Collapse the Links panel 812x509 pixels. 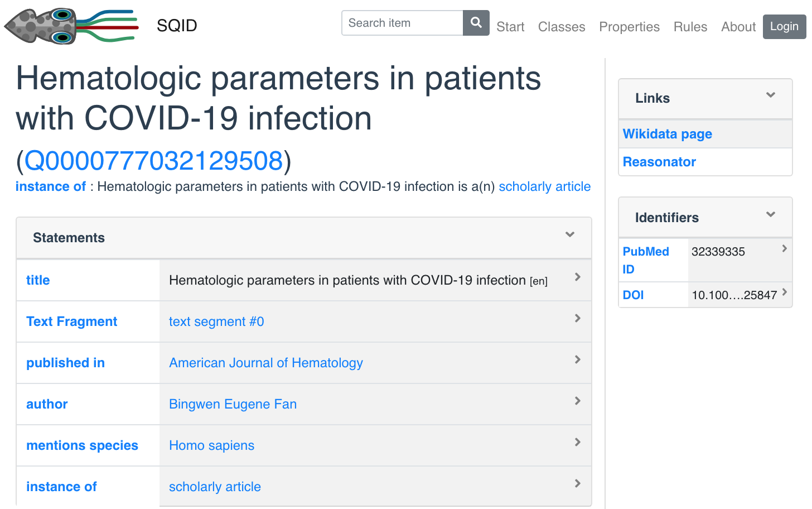[x=770, y=95]
